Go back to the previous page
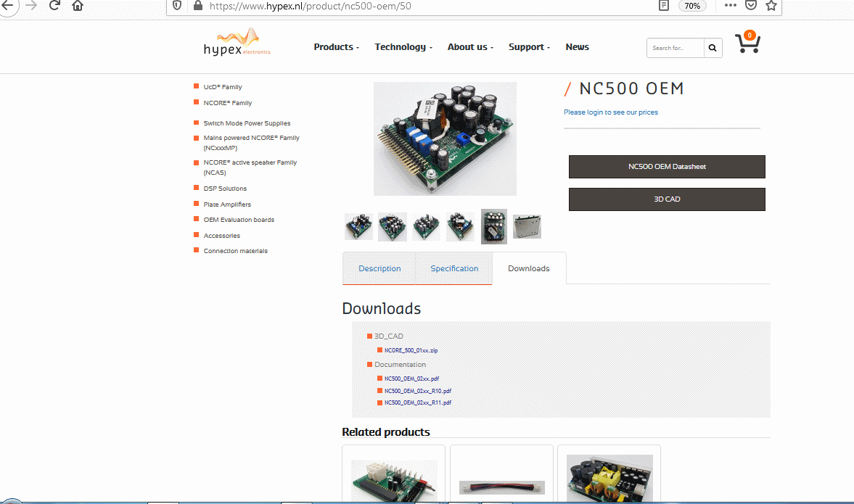854x504 pixels. [7, 6]
